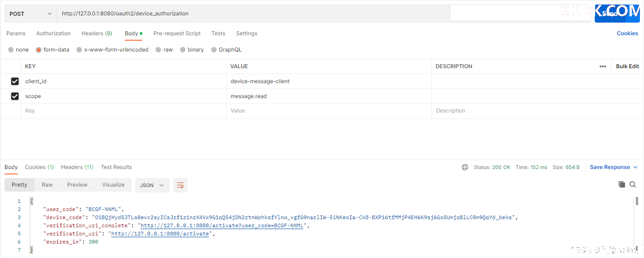Click the Size: 654 B indicator
The width and height of the screenshot is (644, 258).
click(x=566, y=167)
